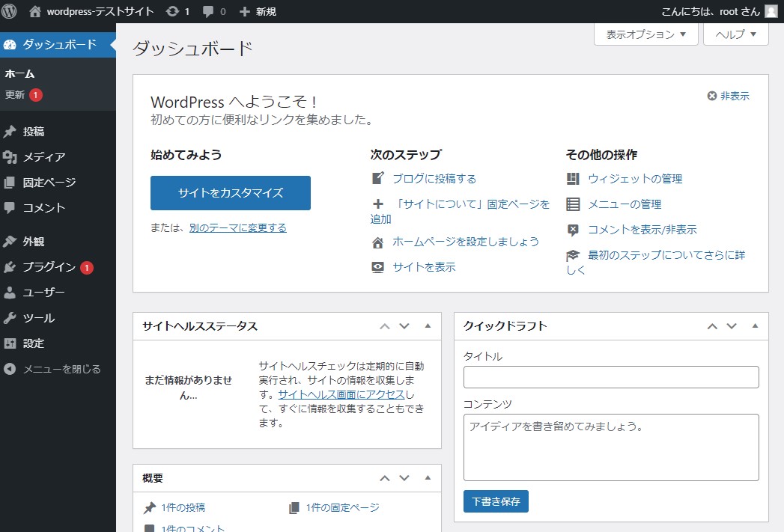Expand the 表示オプション dropdown
This screenshot has width=784, height=532.
(x=645, y=34)
